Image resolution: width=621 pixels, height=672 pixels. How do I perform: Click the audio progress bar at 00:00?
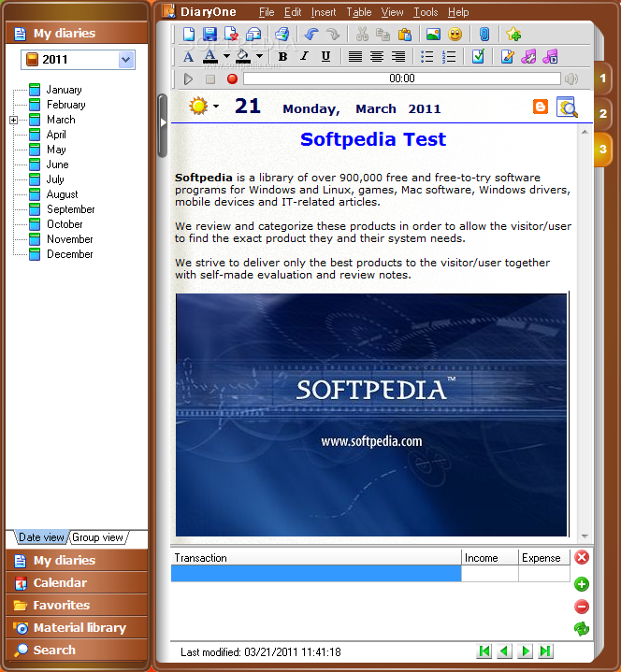point(402,79)
